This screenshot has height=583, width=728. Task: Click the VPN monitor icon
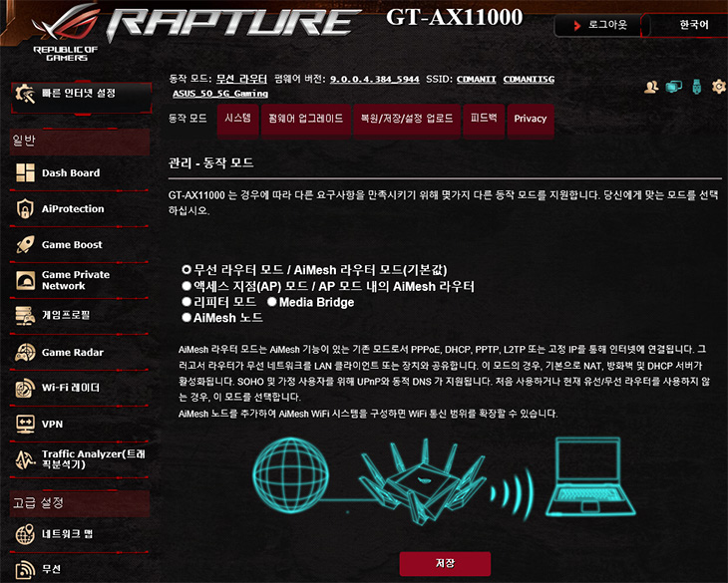25,424
